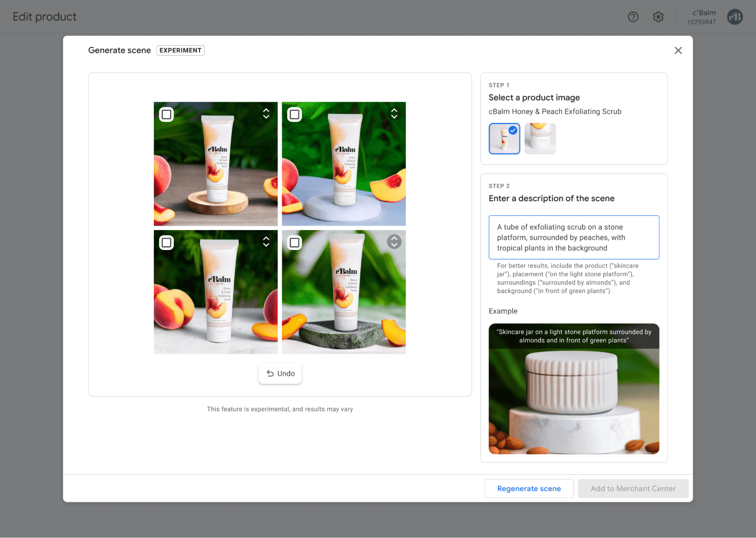Expand the chevron on the bottom-right generated image

[x=394, y=241]
